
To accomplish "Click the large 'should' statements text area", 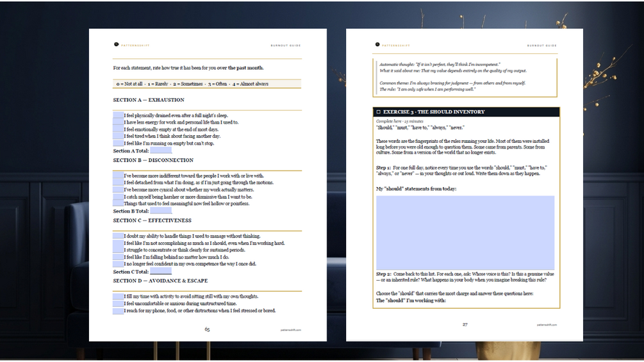I will (x=465, y=233).
